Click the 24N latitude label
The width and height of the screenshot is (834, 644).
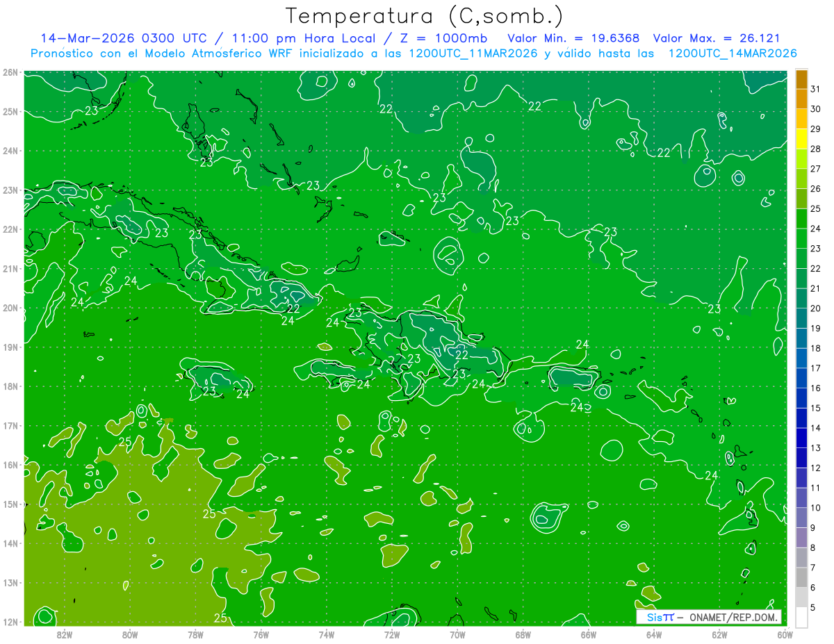coord(10,151)
